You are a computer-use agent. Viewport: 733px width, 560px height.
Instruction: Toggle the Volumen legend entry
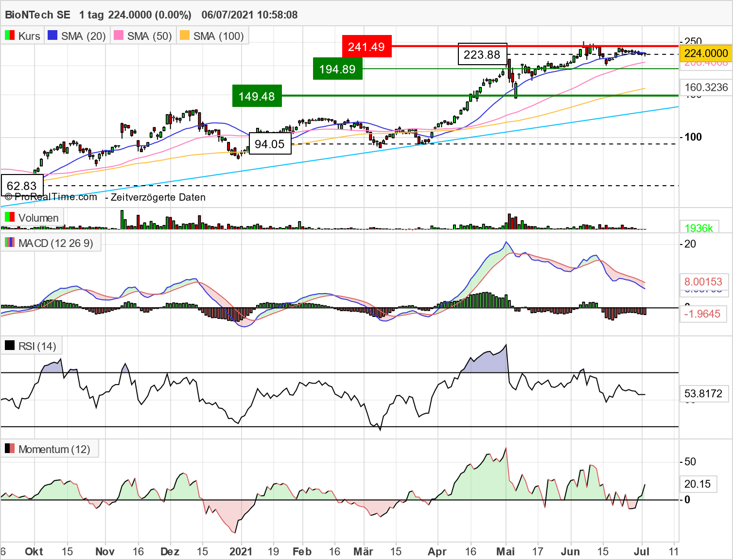pos(39,218)
